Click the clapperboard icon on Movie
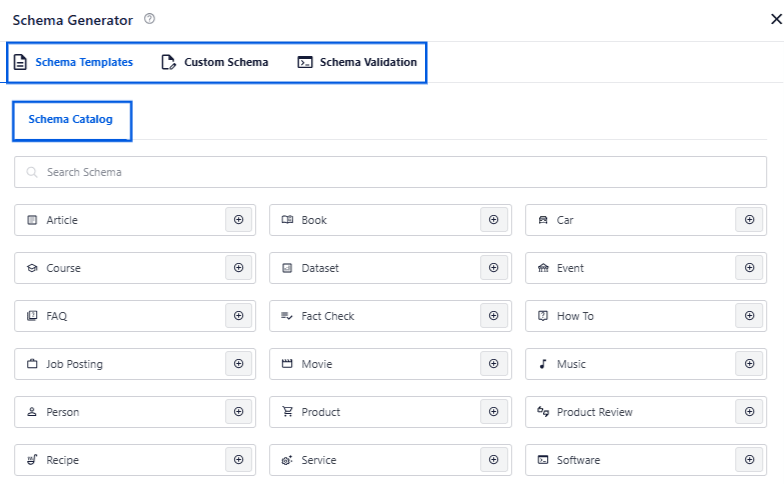784x484 pixels. [287, 364]
